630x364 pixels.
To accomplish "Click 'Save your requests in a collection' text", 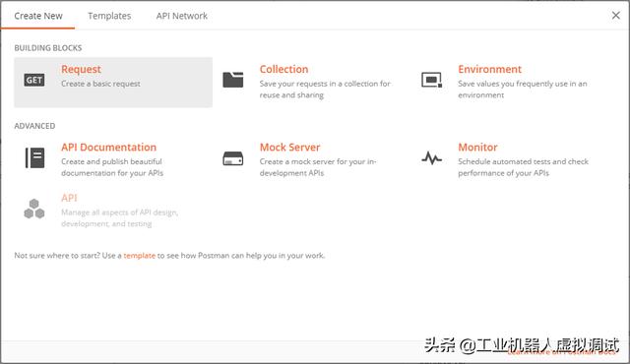I will point(325,90).
